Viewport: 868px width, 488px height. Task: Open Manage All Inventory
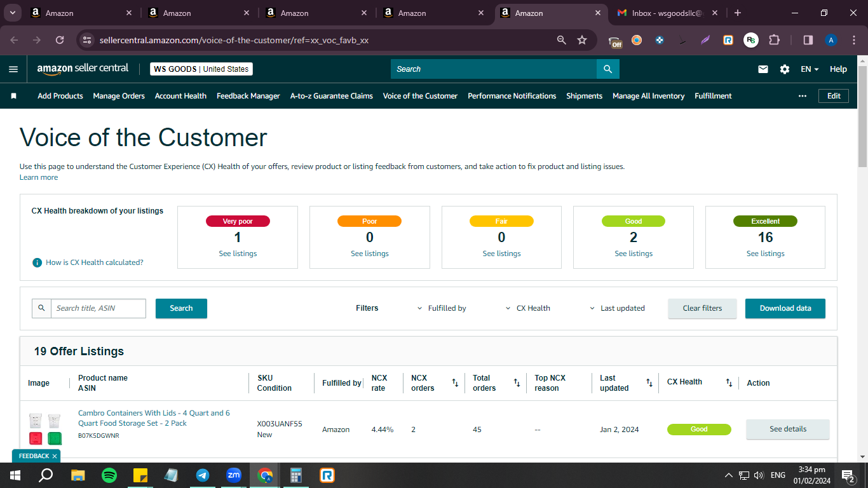649,96
